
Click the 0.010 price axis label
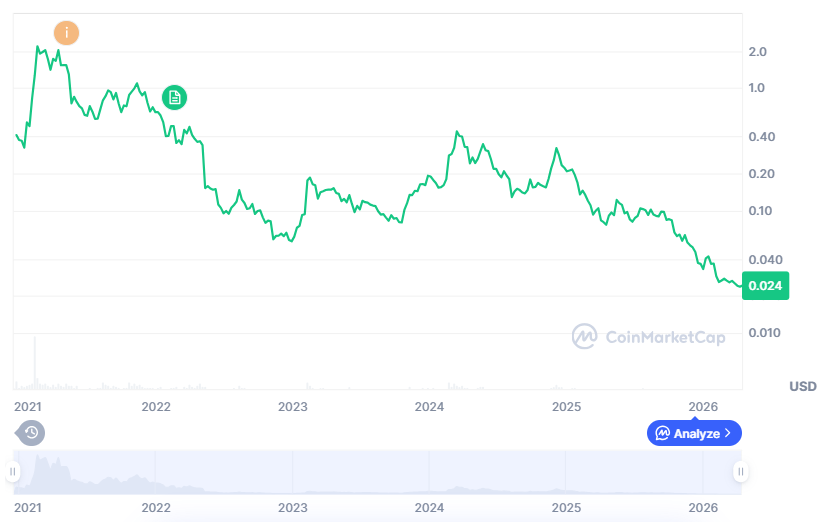click(x=764, y=332)
